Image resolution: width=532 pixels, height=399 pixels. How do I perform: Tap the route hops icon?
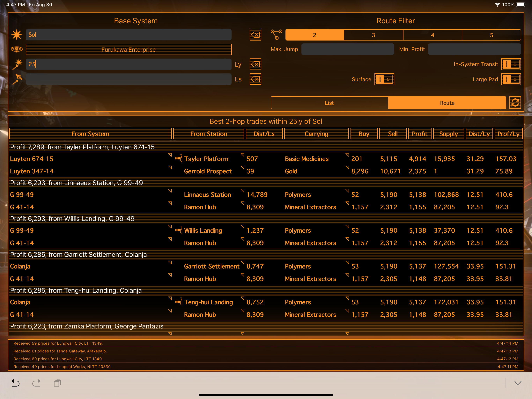(x=276, y=35)
